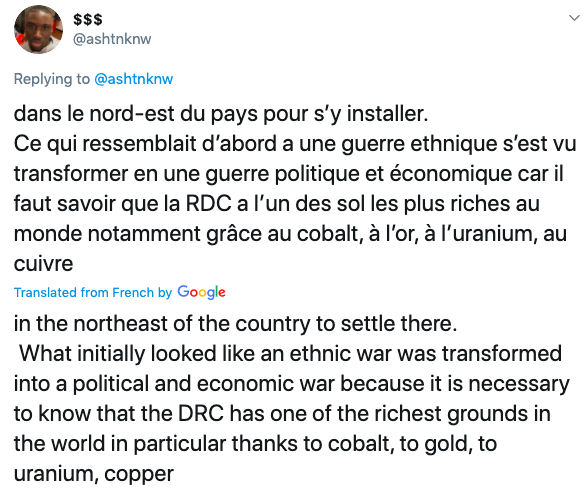
Task: Toggle the 'Translated from French by' link
Action: click(93, 292)
